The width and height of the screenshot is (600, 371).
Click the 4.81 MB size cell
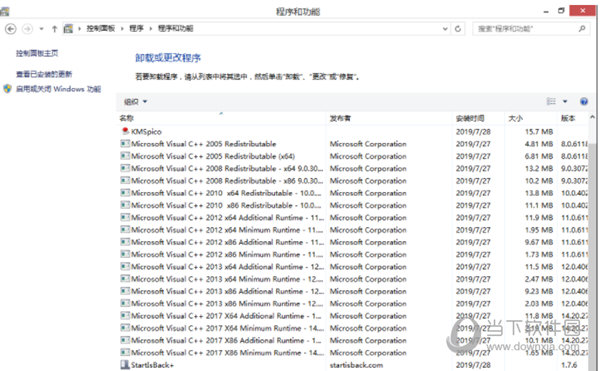coord(539,144)
